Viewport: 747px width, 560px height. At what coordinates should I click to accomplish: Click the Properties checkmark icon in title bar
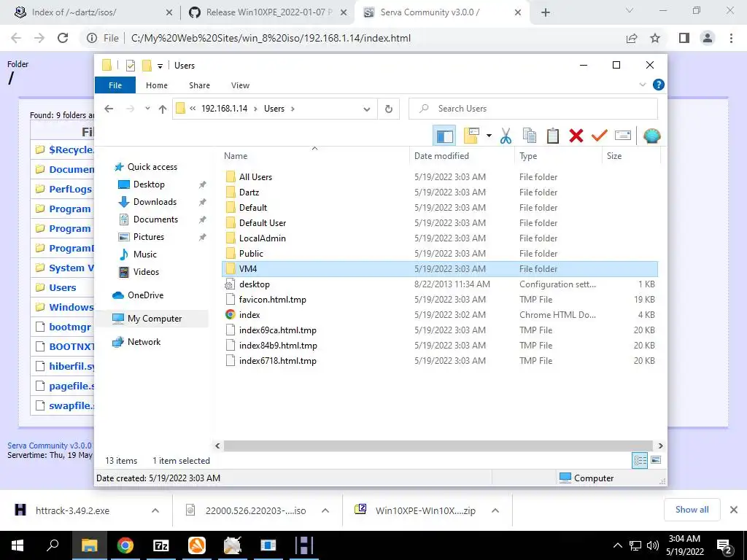click(x=130, y=65)
